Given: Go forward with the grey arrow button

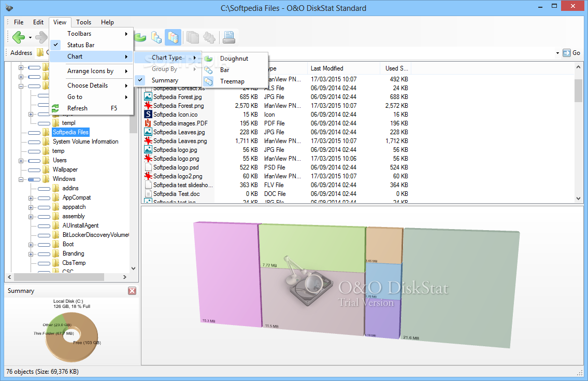Looking at the screenshot, I should coord(41,37).
